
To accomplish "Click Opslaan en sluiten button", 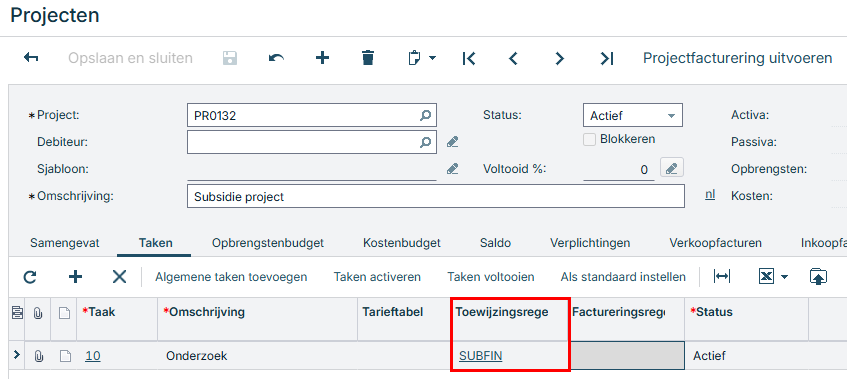I will (130, 58).
